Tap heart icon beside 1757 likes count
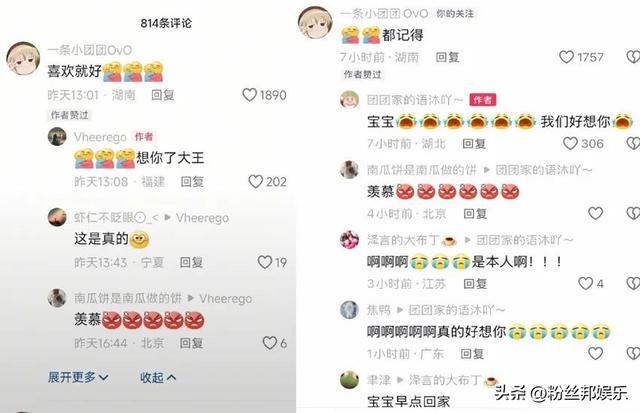The image size is (640, 413). (x=566, y=57)
